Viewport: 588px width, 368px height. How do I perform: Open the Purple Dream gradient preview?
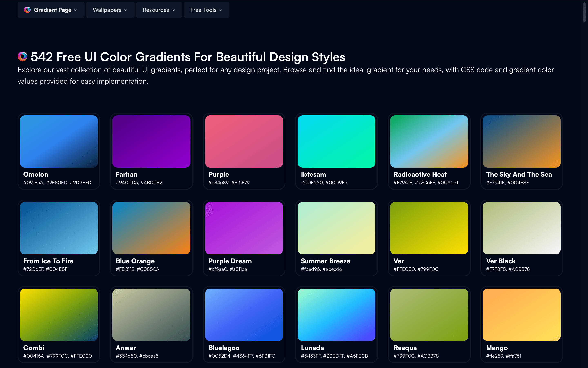click(244, 228)
